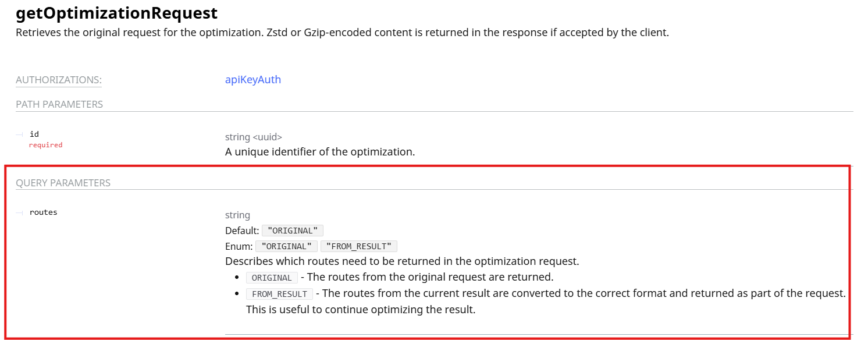Click the "Retrieves the original request" summary text
Image resolution: width=868 pixels, height=340 pixels.
click(x=342, y=33)
